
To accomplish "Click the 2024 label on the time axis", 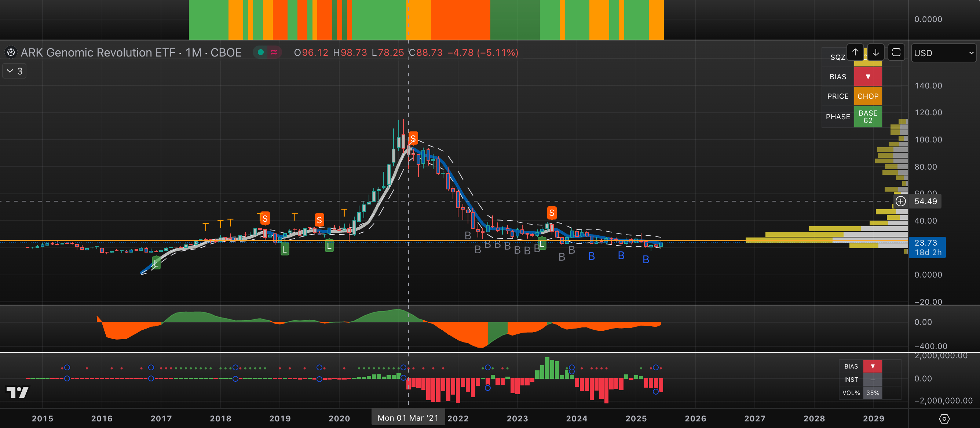I will pos(576,418).
